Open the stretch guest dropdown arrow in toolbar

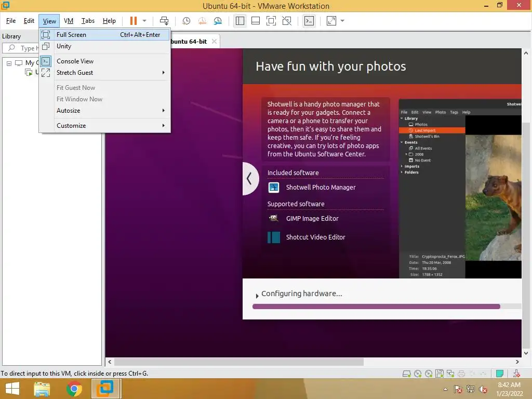342,21
